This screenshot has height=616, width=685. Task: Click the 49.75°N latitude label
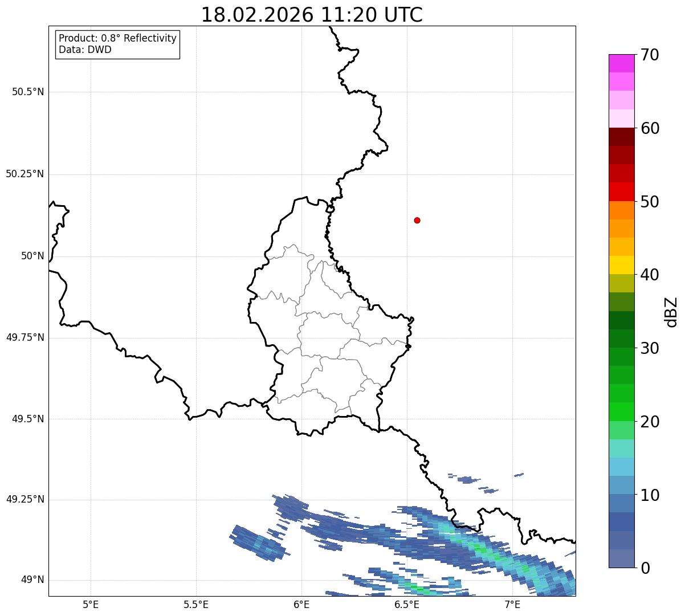25,337
